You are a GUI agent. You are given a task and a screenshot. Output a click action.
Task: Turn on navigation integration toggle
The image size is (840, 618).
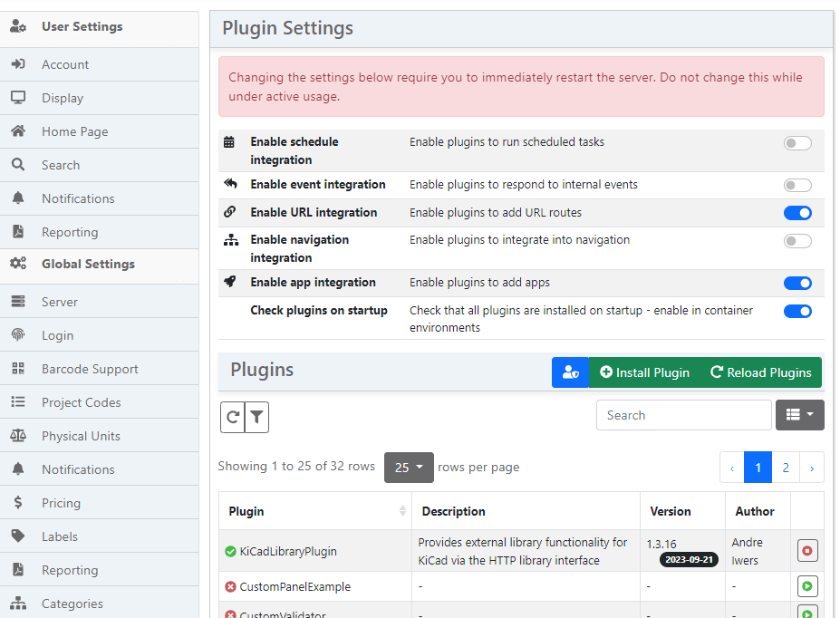(x=797, y=241)
